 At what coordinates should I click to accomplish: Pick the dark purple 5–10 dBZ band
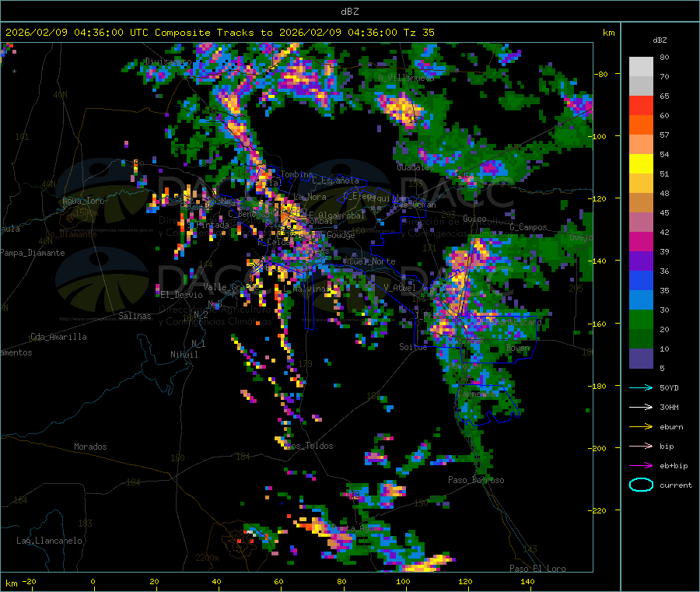tap(641, 359)
